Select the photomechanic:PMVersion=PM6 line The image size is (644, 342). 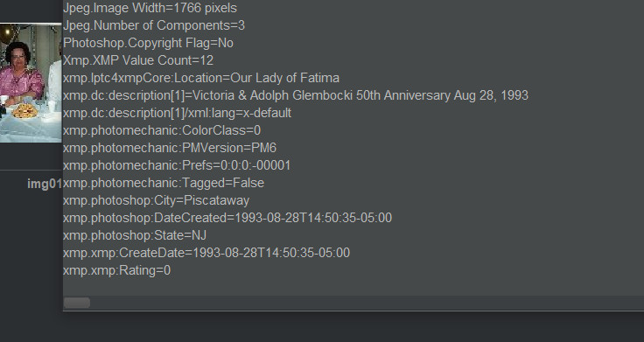point(170,148)
